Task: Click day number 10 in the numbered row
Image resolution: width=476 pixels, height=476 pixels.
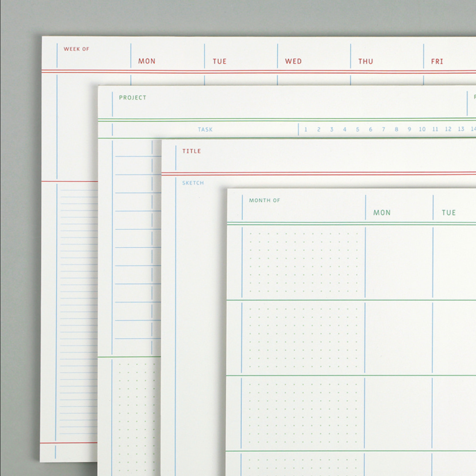Action: pyautogui.click(x=422, y=129)
